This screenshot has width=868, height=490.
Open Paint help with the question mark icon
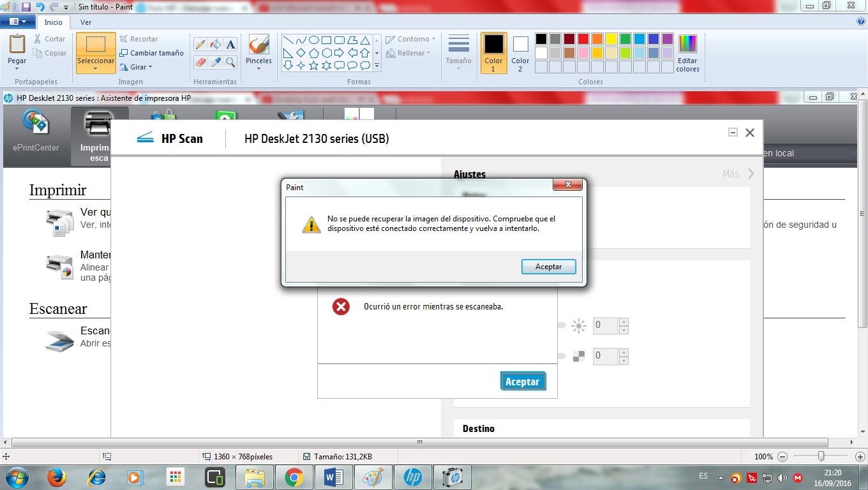coord(861,21)
